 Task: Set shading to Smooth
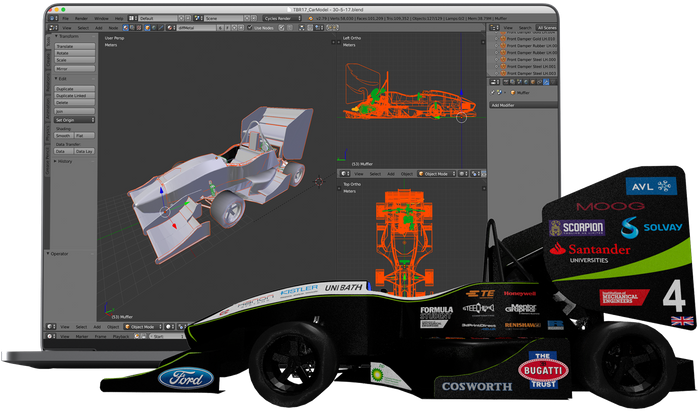(x=64, y=136)
